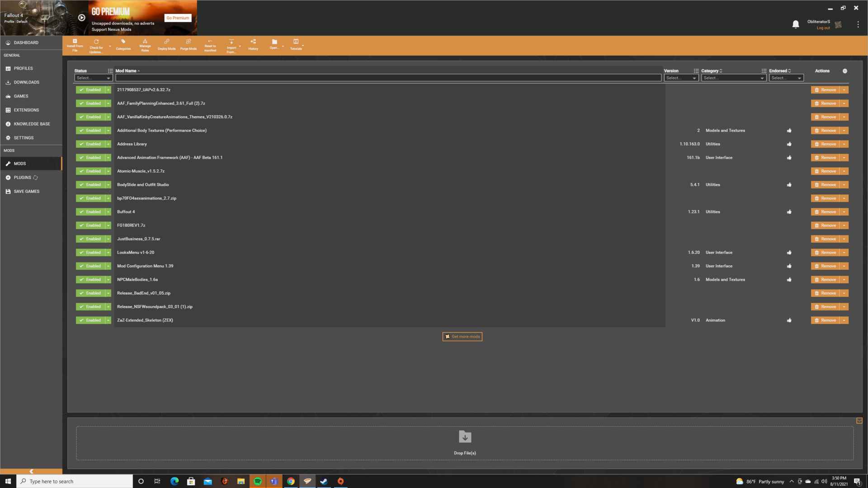
Task: Open Knowledge Base in sidebar
Action: 31,124
